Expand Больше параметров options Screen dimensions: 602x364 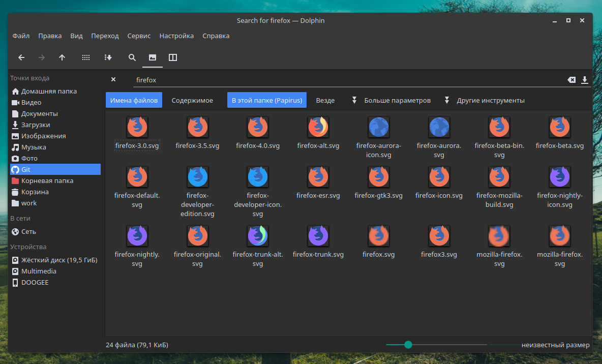[x=391, y=100]
